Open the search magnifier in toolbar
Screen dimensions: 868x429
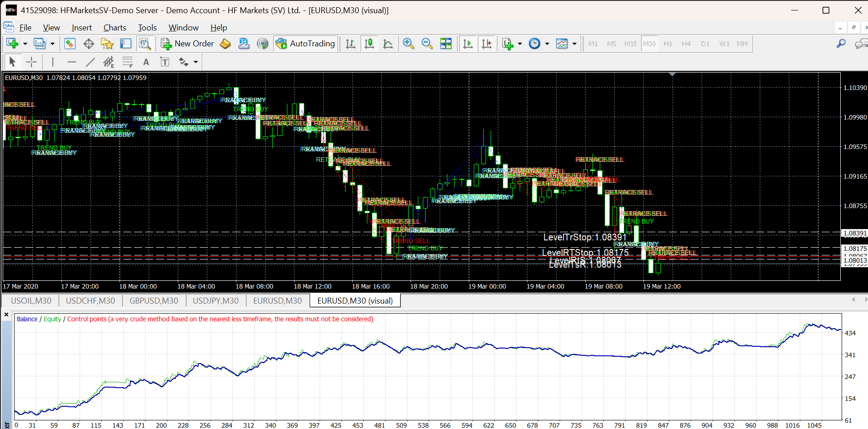tap(841, 44)
